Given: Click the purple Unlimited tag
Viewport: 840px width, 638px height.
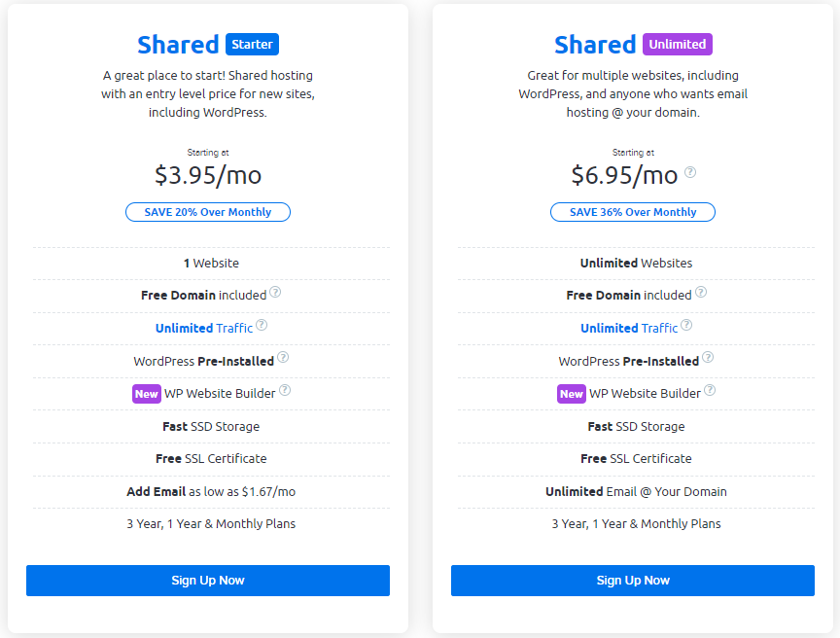Looking at the screenshot, I should pyautogui.click(x=677, y=44).
